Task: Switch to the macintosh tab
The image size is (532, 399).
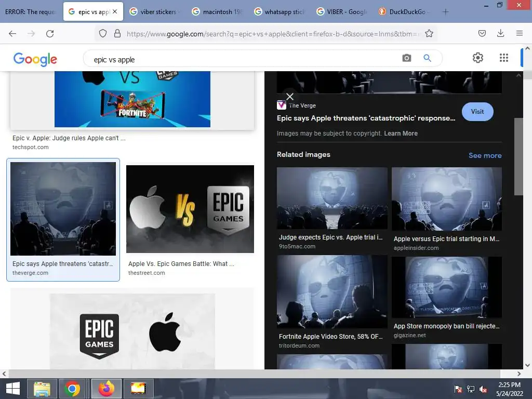Action: tap(217, 12)
